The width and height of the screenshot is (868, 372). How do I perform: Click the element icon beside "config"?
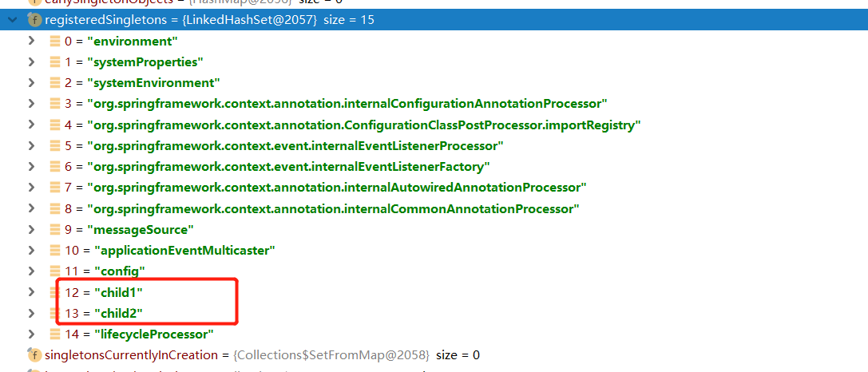click(x=55, y=271)
